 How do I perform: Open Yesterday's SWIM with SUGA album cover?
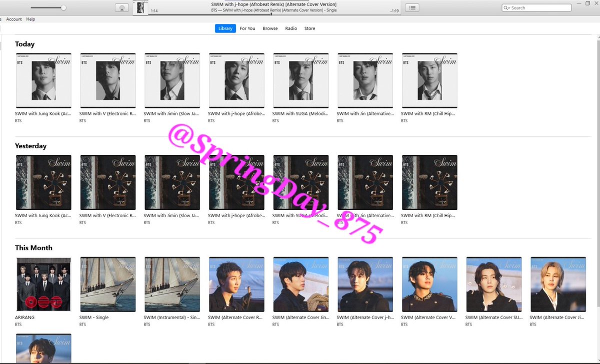coord(301,182)
